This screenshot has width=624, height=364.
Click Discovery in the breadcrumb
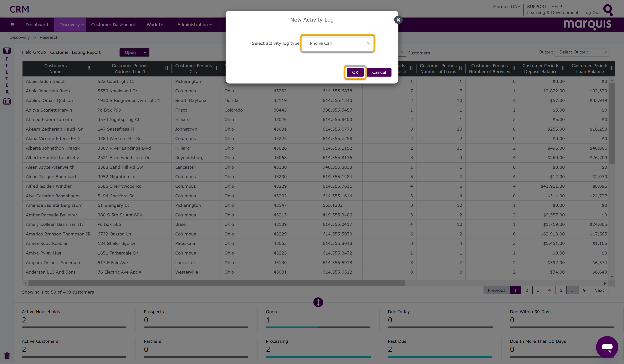click(x=20, y=37)
